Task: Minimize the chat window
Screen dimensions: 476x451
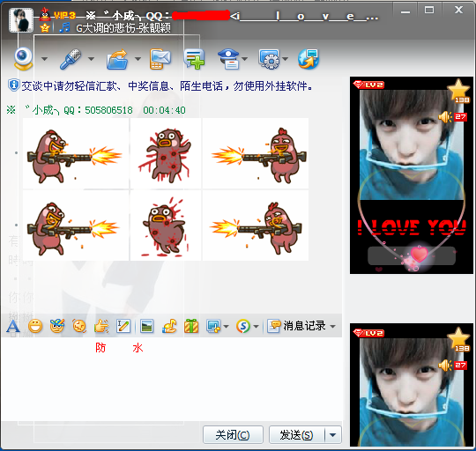Action: click(405, 11)
